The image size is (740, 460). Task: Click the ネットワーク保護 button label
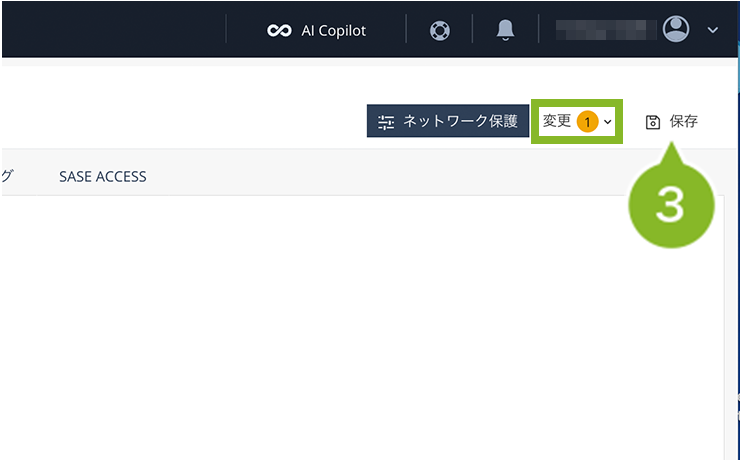460,122
